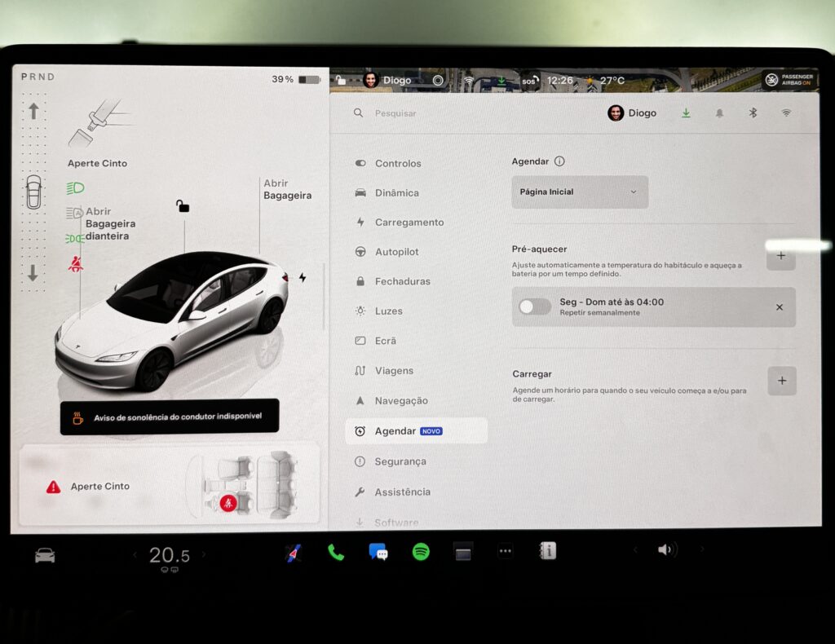Click the Bluetooth icon in settings header
Image resolution: width=835 pixels, height=644 pixels.
753,113
